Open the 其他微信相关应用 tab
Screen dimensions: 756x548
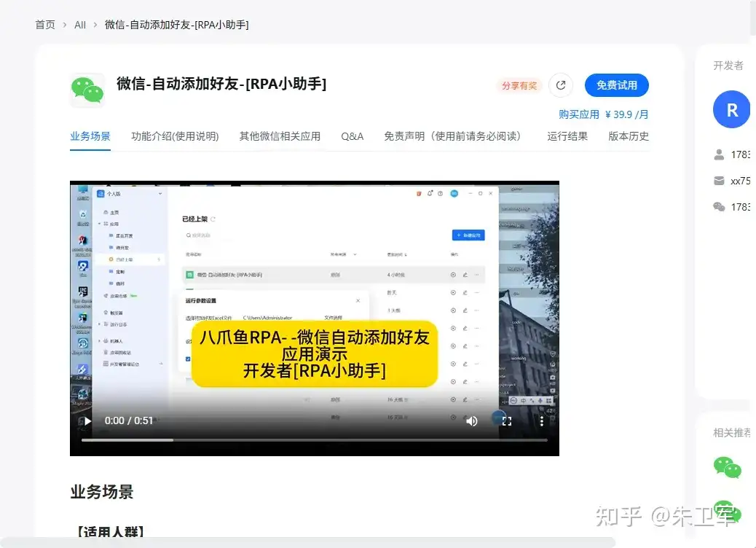point(280,136)
